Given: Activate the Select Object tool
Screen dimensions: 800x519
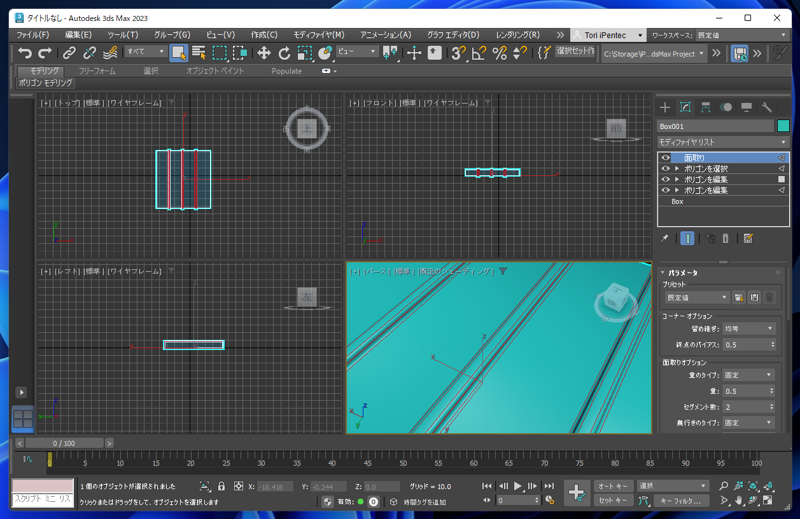Looking at the screenshot, I should tap(178, 53).
